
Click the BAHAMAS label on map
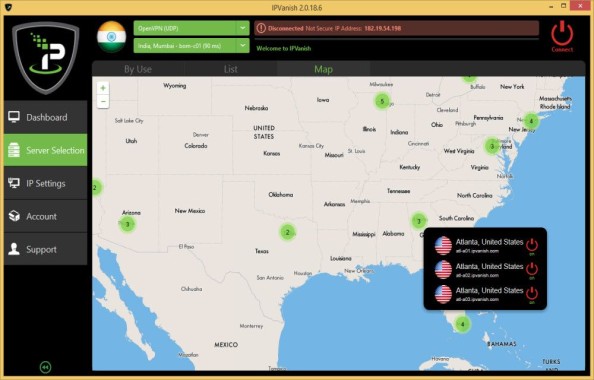[502, 344]
